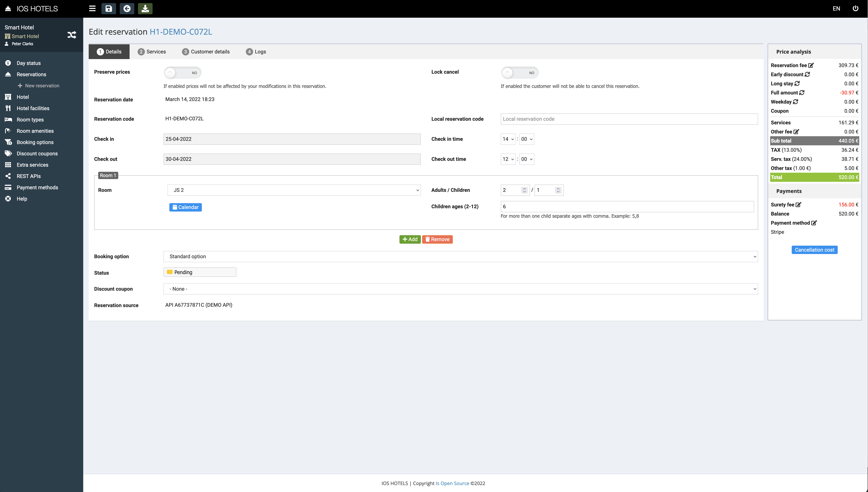Viewport: 868px width, 492px height.
Task: Open the Room JS 2 dropdown
Action: click(293, 190)
